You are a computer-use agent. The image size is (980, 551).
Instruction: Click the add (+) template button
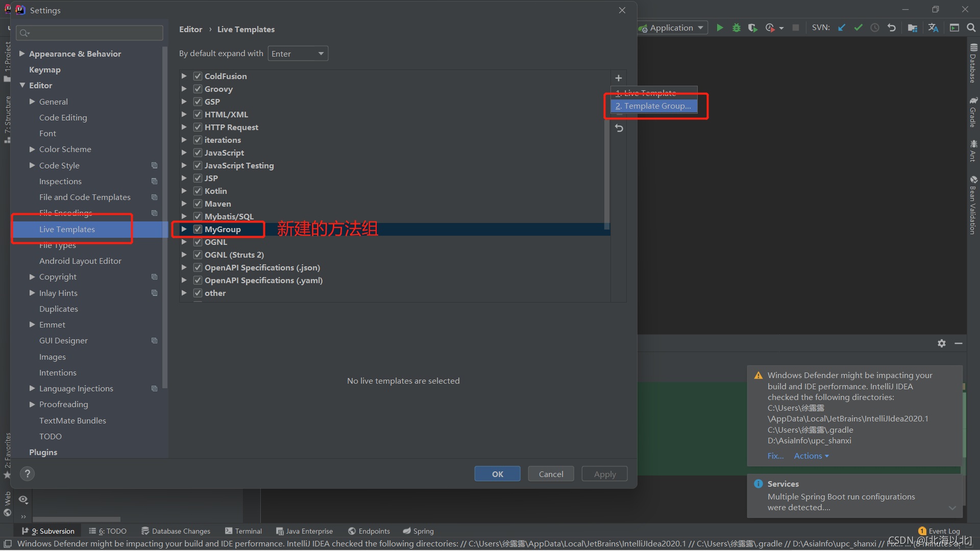[619, 78]
